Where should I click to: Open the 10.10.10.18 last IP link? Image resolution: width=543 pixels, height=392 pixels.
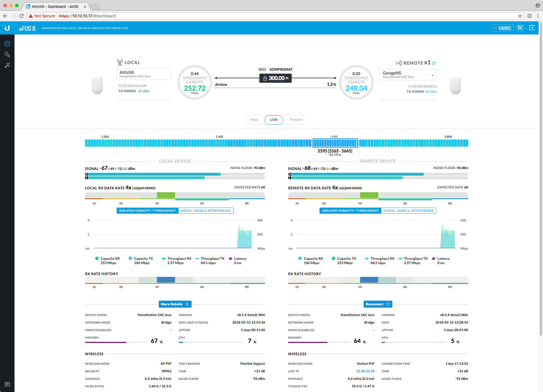[x=365, y=371]
